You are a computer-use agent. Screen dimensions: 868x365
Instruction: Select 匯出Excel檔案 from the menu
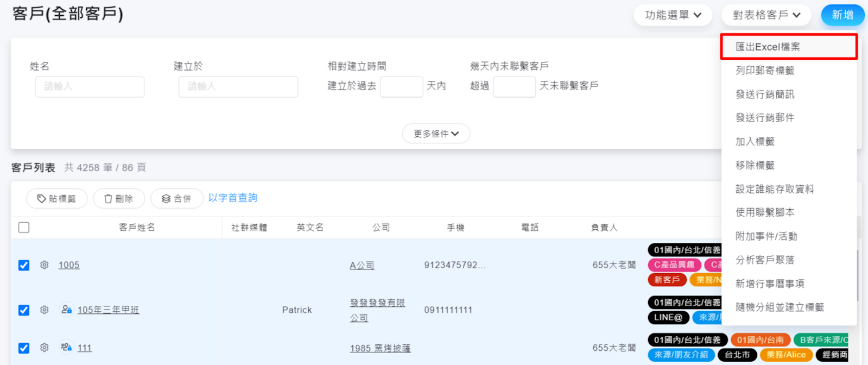[768, 47]
